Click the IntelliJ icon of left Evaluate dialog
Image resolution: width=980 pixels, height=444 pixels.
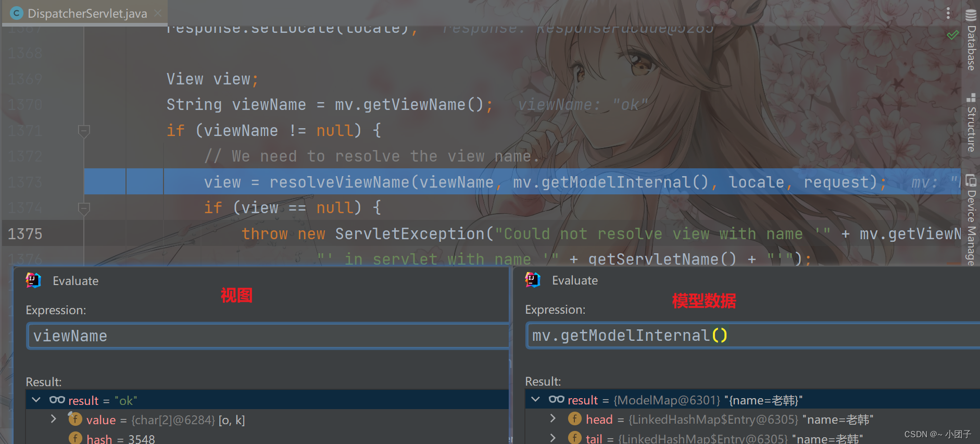(x=33, y=280)
